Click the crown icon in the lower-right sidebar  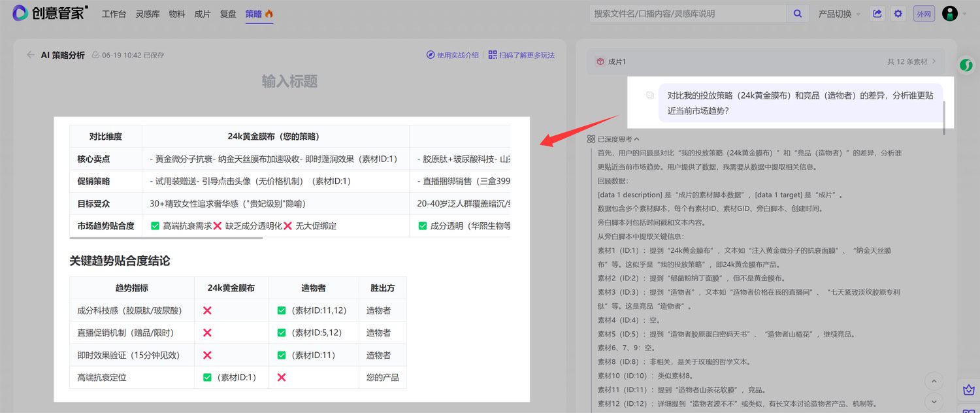pyautogui.click(x=969, y=390)
